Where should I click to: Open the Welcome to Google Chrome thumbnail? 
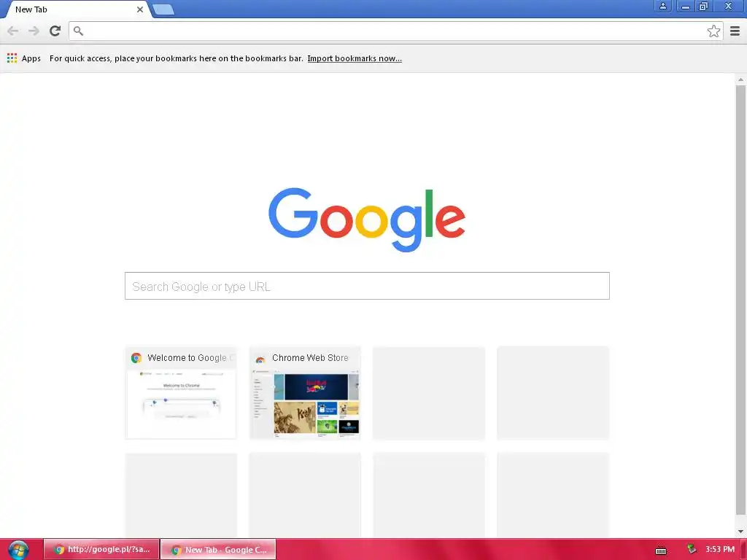pos(181,393)
